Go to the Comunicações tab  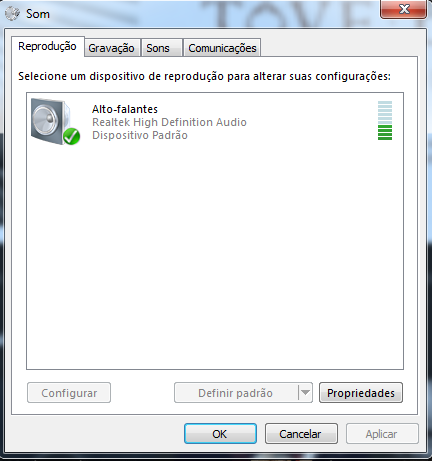(x=222, y=48)
